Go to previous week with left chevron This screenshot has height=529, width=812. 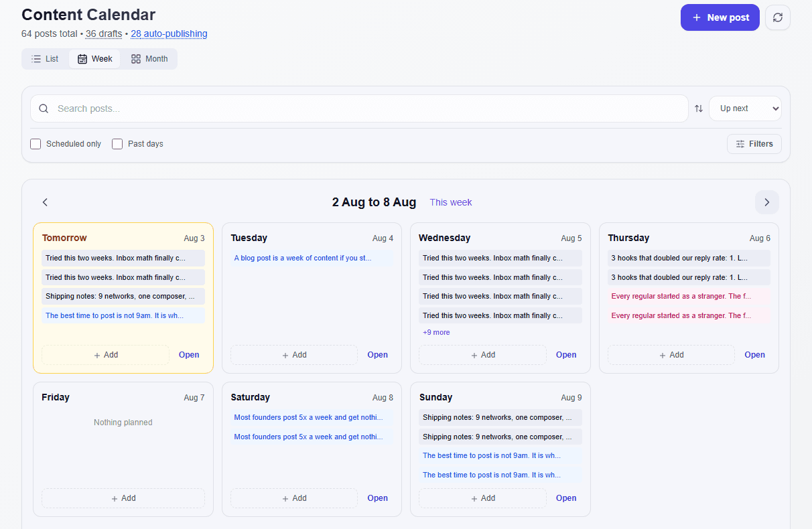point(45,202)
